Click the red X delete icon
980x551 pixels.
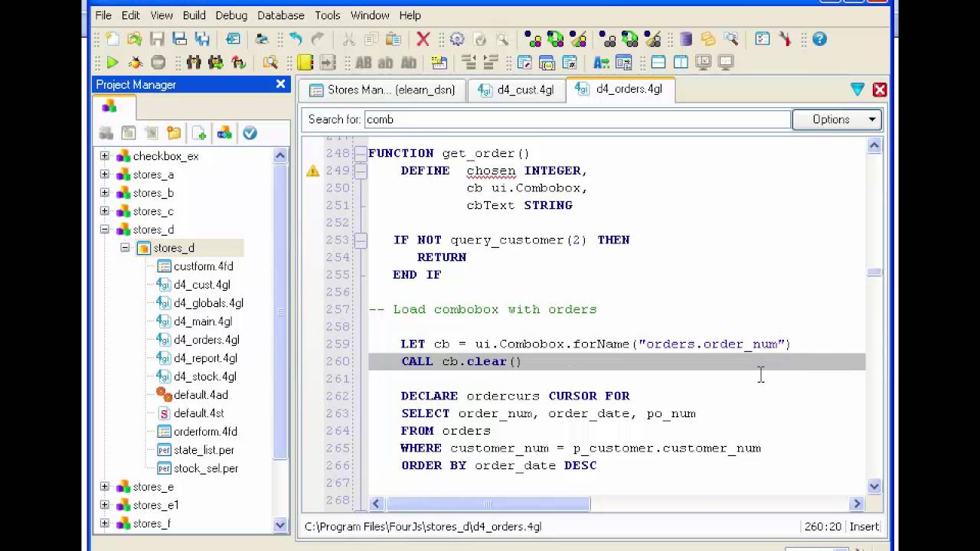click(423, 39)
